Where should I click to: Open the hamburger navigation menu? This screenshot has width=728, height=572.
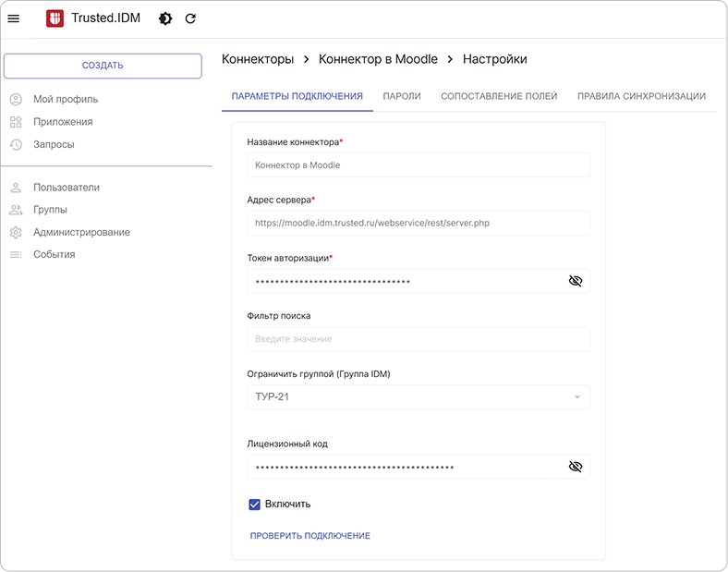tap(14, 18)
